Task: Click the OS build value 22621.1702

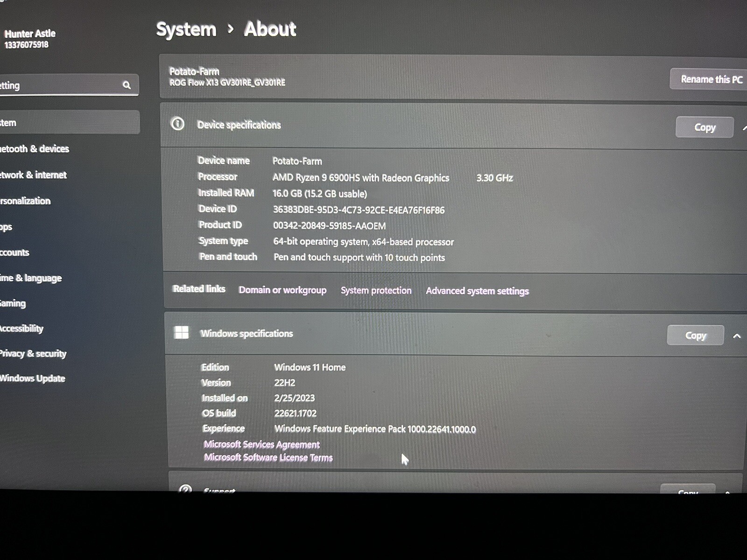Action: 295,413
